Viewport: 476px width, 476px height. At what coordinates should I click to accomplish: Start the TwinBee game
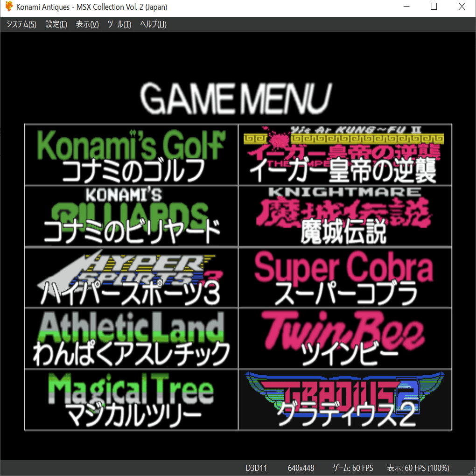click(345, 339)
